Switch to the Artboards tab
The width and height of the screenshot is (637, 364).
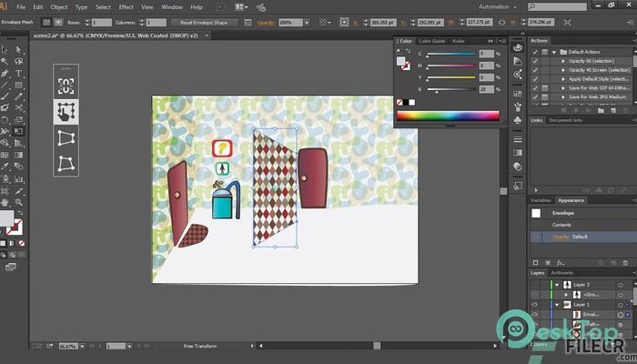point(561,273)
